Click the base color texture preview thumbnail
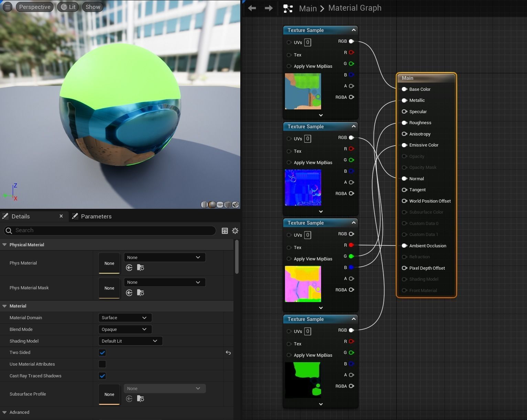 (303, 91)
